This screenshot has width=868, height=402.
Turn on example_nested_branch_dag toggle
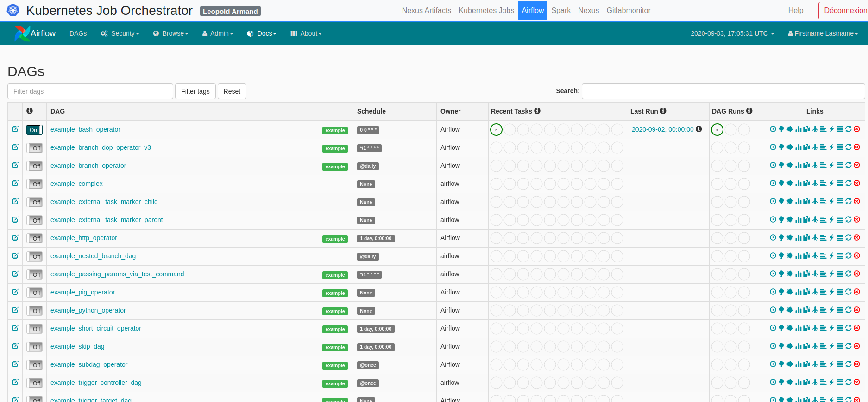34,256
